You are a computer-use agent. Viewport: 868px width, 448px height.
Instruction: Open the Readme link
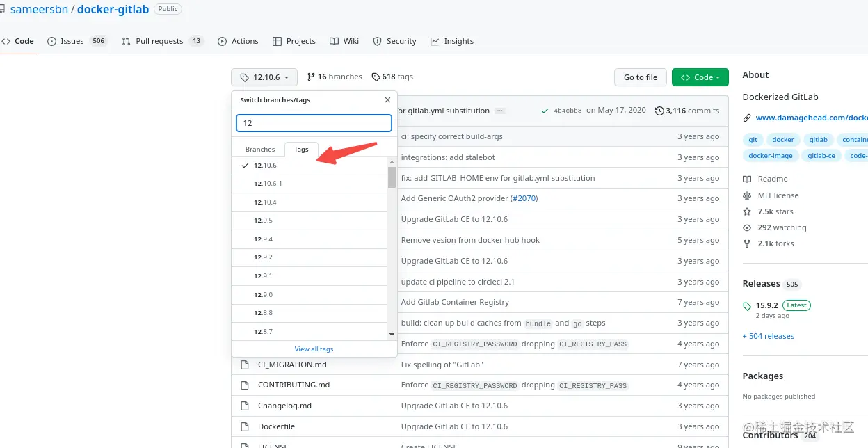point(765,179)
